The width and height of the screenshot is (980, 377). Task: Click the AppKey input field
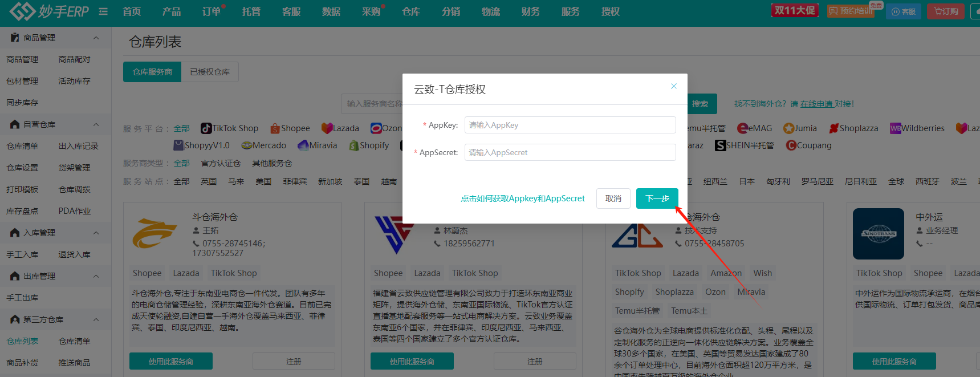[570, 125]
